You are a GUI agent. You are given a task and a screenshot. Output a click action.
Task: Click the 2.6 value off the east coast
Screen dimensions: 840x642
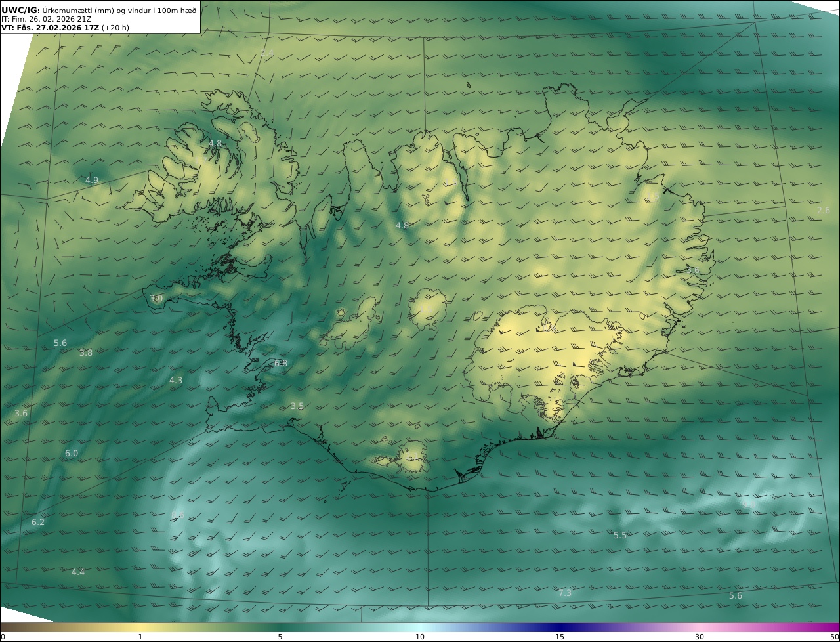[x=824, y=210]
